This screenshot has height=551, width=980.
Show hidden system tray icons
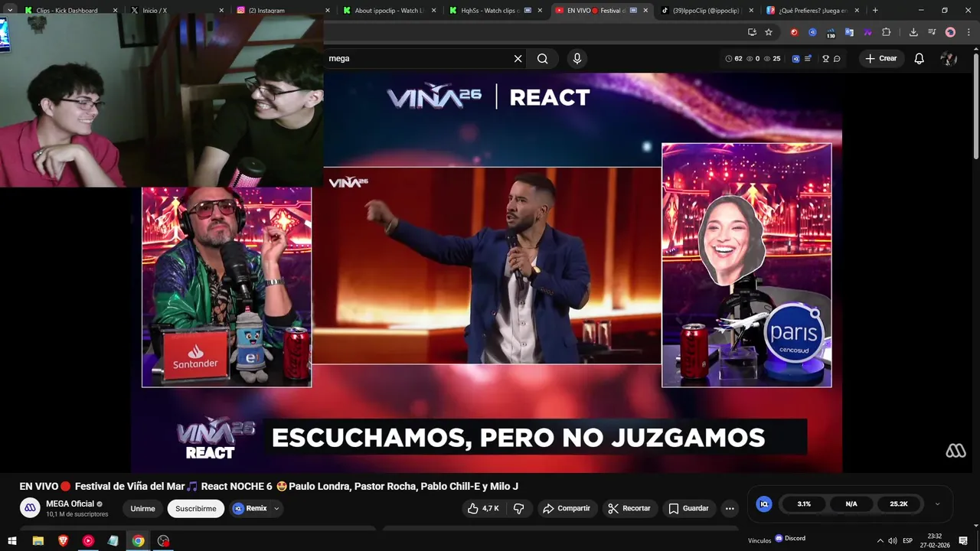coord(880,541)
